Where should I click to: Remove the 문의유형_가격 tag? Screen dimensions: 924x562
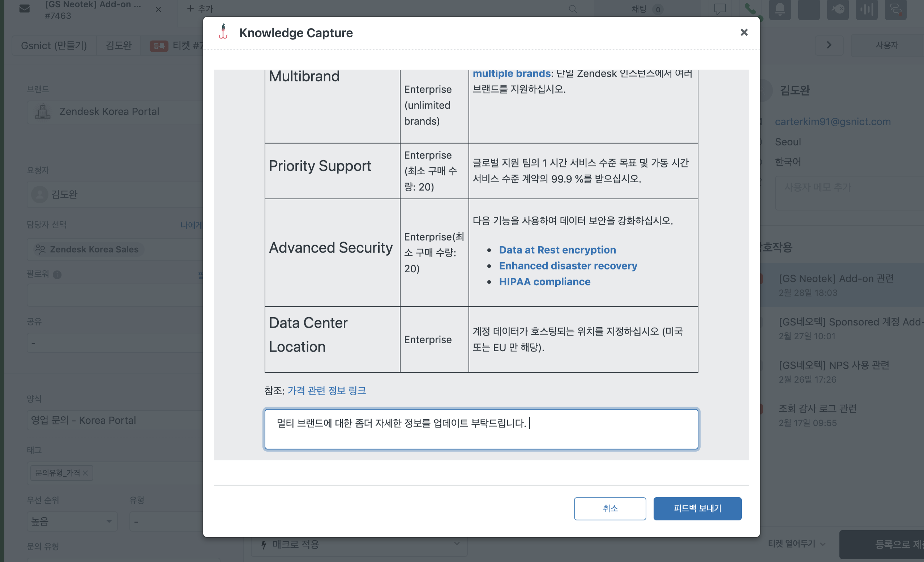coord(86,473)
